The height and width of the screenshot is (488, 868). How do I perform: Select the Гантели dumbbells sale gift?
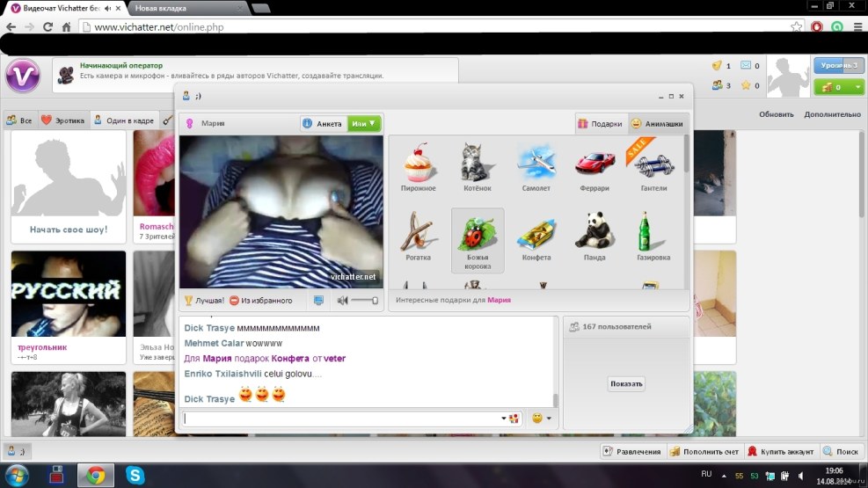[x=653, y=167]
